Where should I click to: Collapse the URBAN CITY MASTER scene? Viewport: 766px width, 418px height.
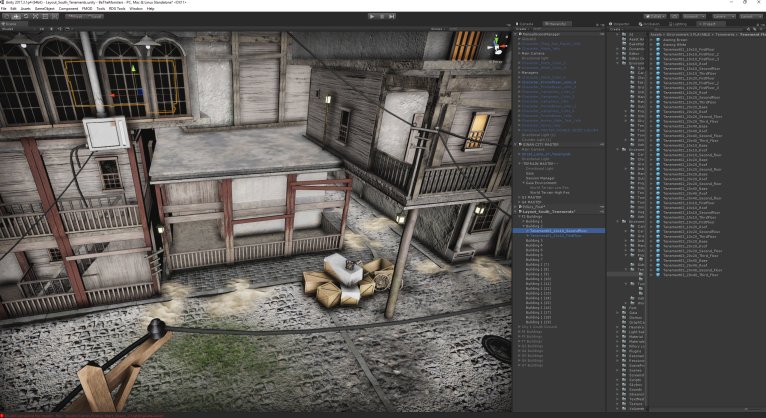(517, 145)
